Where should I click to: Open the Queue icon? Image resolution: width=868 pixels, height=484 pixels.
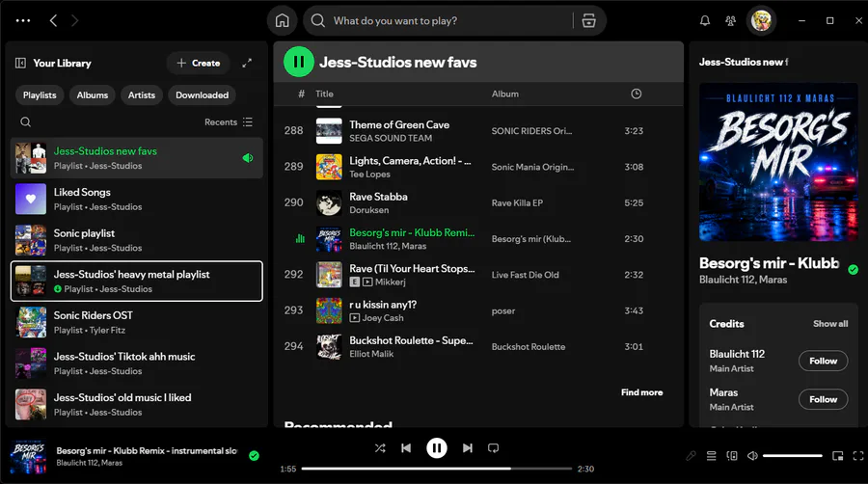click(712, 456)
